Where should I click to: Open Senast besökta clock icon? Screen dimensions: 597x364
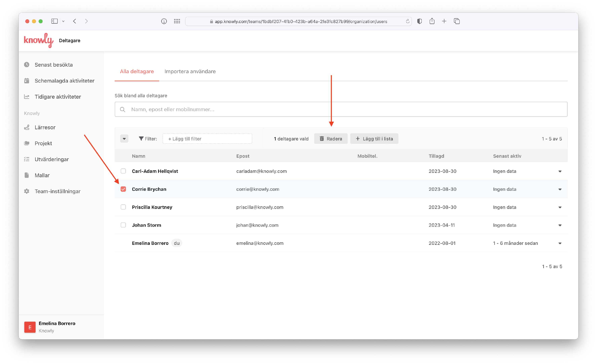(27, 65)
